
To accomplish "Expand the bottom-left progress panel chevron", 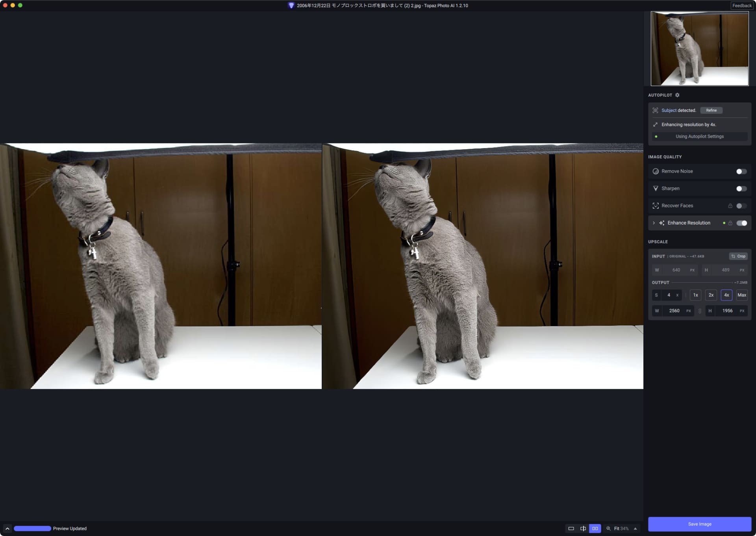I will click(7, 529).
